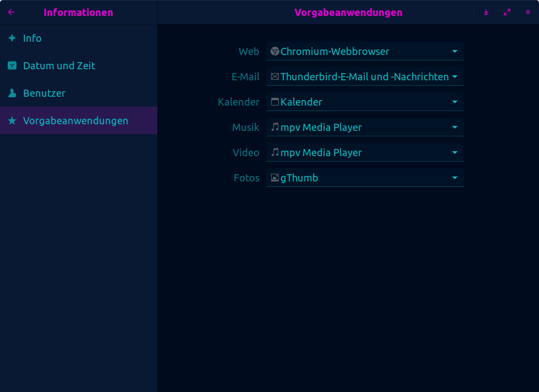This screenshot has height=392, width=539.
Task: Click the Musik label
Action: pyautogui.click(x=246, y=127)
